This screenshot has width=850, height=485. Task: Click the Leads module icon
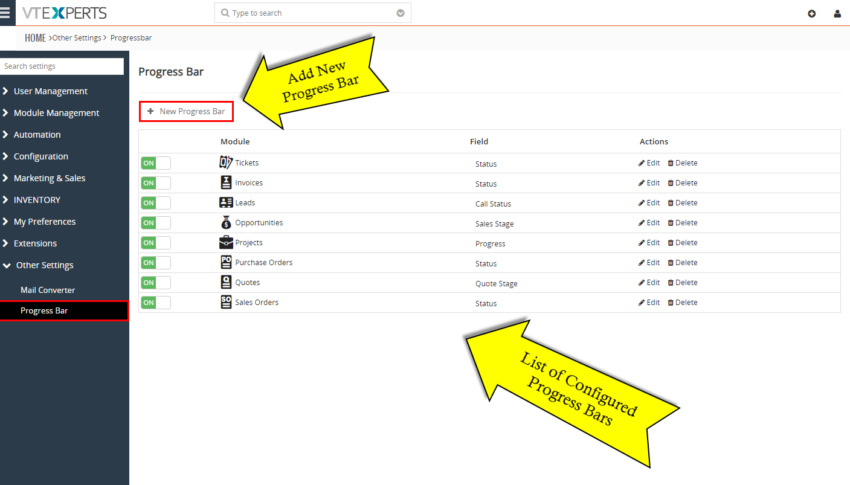pos(226,202)
